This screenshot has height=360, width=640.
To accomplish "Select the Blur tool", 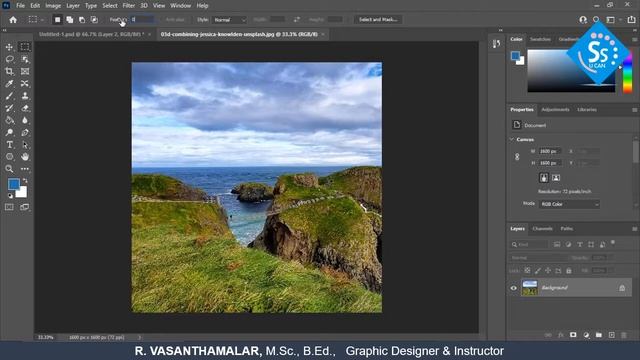I will (25, 120).
